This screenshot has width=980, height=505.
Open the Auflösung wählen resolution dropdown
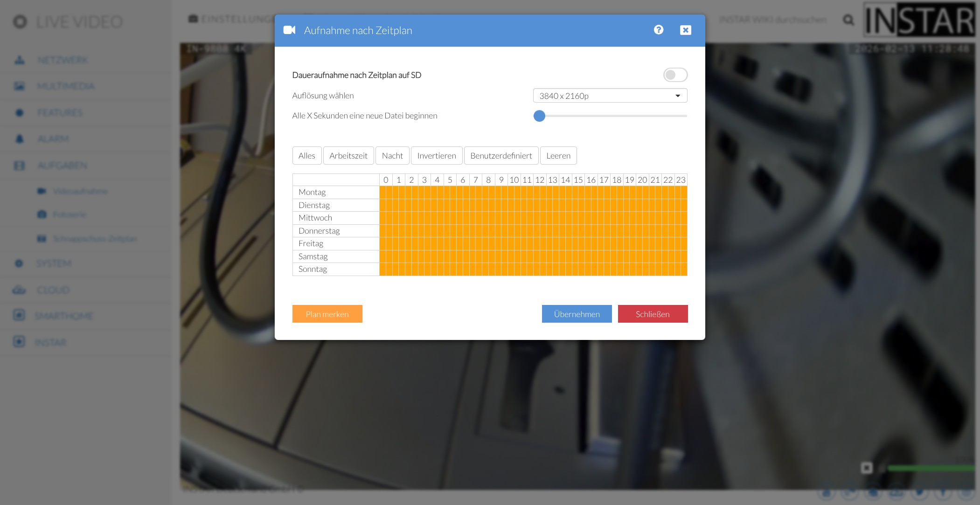point(610,96)
